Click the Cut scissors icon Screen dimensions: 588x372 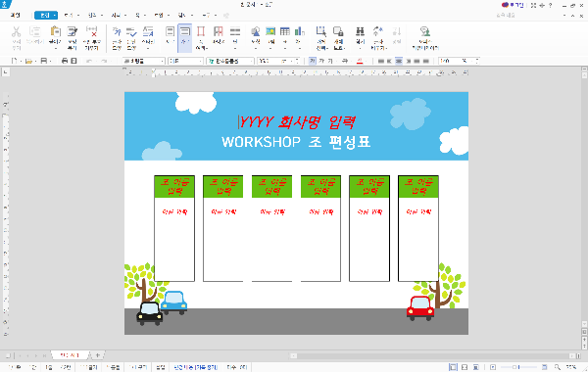pyautogui.click(x=16, y=32)
